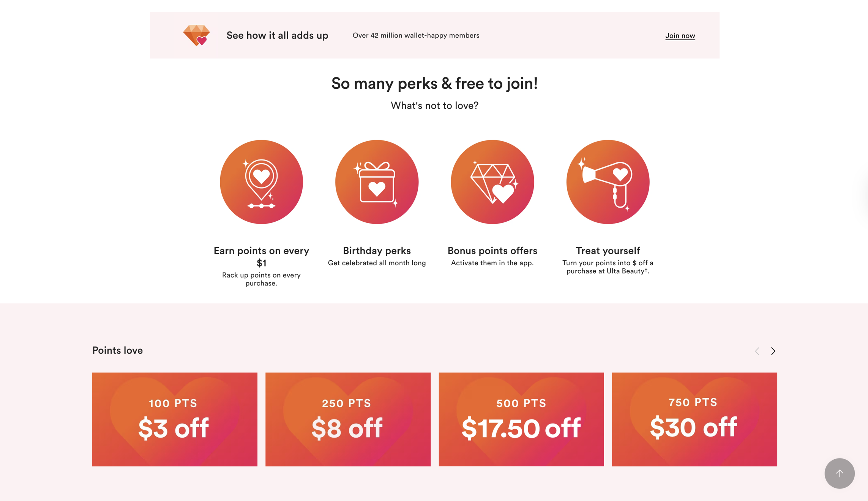868x501 pixels.
Task: Click So many perks & free to join heading
Action: click(434, 83)
